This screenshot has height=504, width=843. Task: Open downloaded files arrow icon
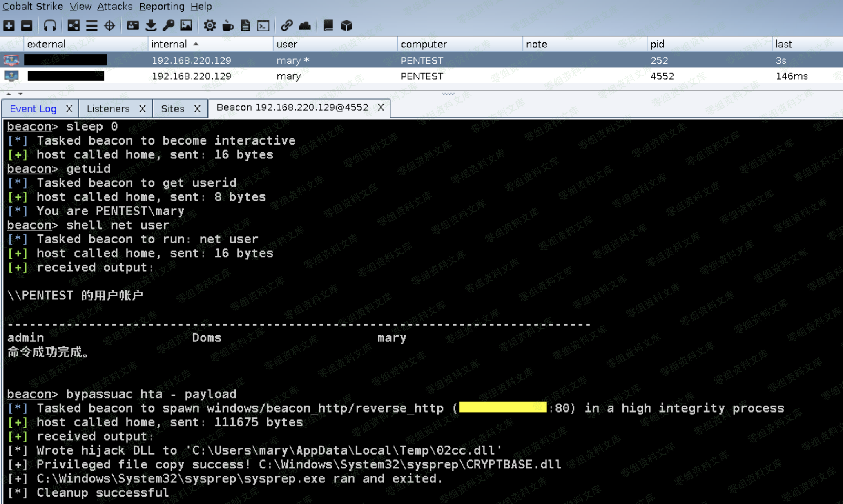[x=151, y=26]
